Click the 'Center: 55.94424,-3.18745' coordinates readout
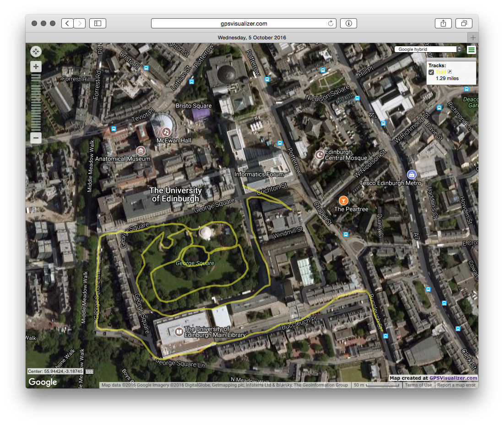 click(x=55, y=371)
